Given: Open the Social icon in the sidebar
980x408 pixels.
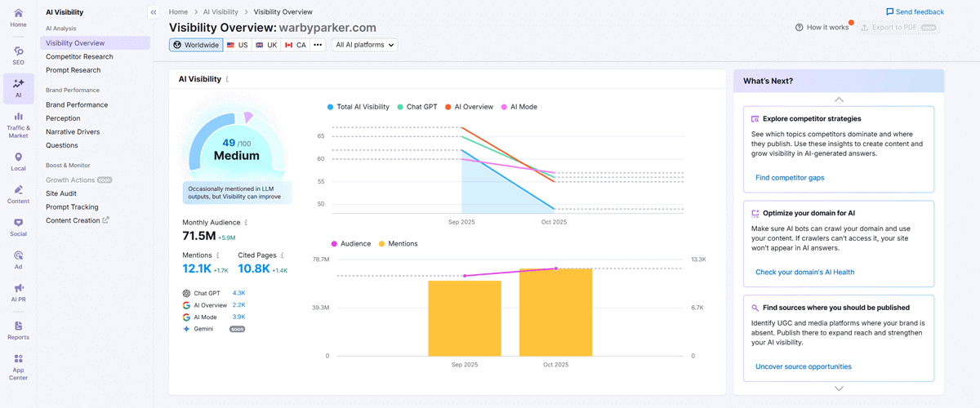Looking at the screenshot, I should [x=18, y=223].
